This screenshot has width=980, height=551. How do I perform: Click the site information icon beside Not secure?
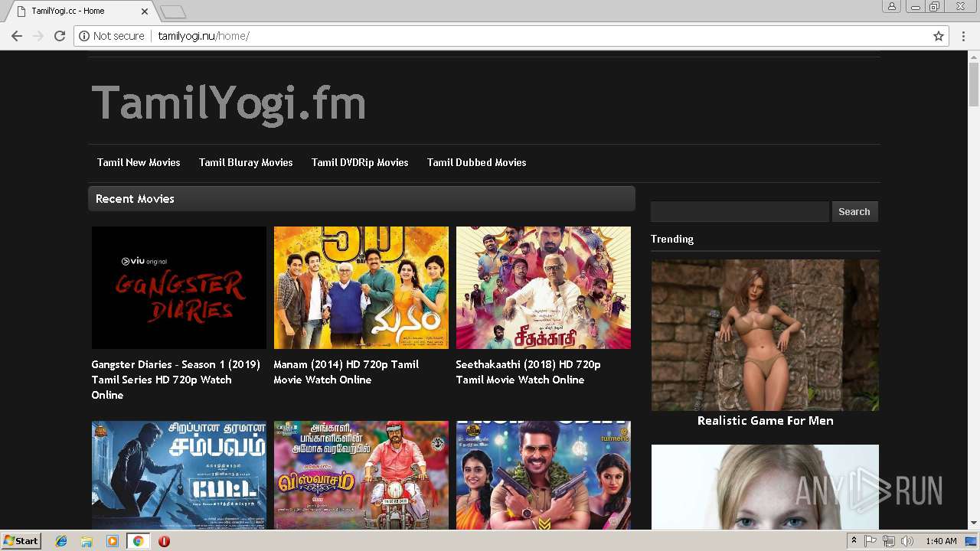point(84,36)
